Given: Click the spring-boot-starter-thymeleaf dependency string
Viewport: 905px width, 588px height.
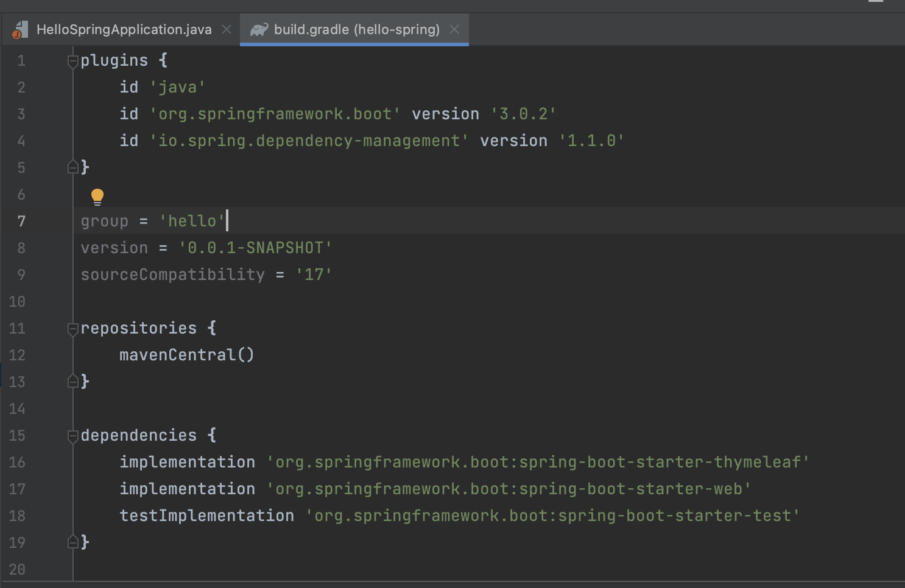Looking at the screenshot, I should 538,462.
